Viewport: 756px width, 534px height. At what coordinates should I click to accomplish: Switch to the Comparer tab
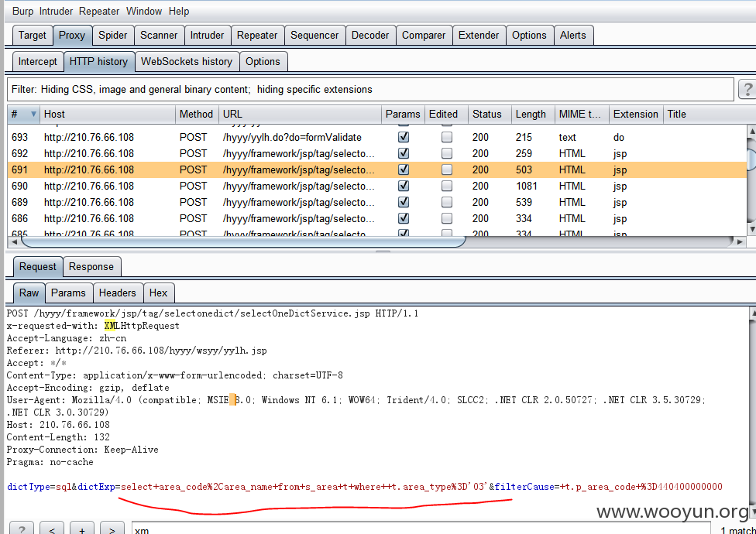click(x=424, y=36)
